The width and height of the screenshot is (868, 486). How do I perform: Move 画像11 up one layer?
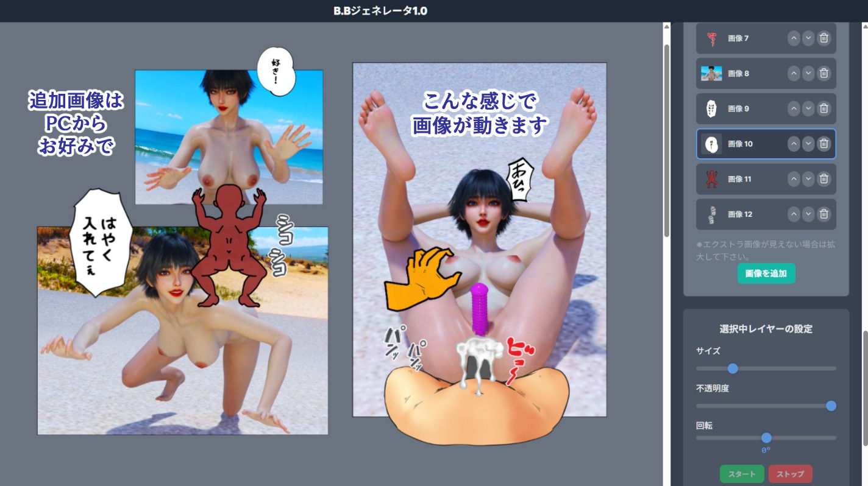coord(794,179)
